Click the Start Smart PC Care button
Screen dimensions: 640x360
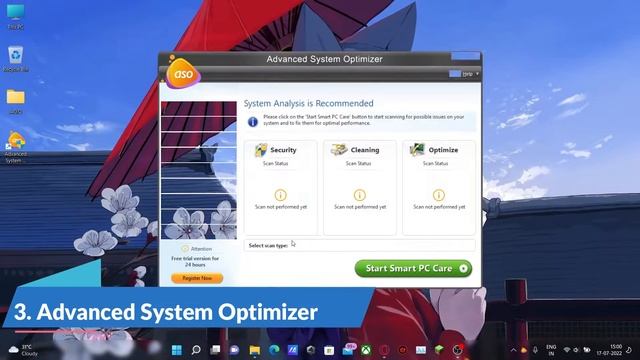click(x=413, y=268)
